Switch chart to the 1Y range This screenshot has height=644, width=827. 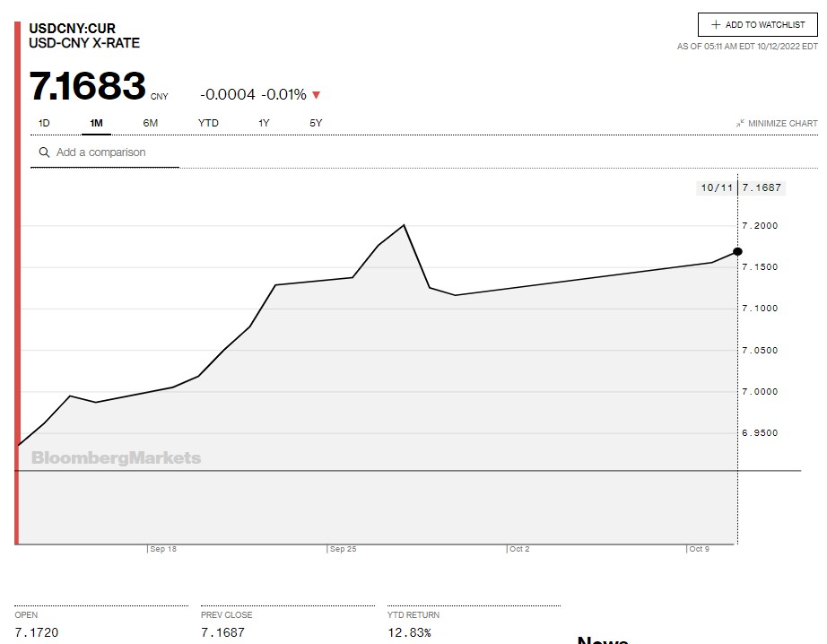[x=264, y=123]
